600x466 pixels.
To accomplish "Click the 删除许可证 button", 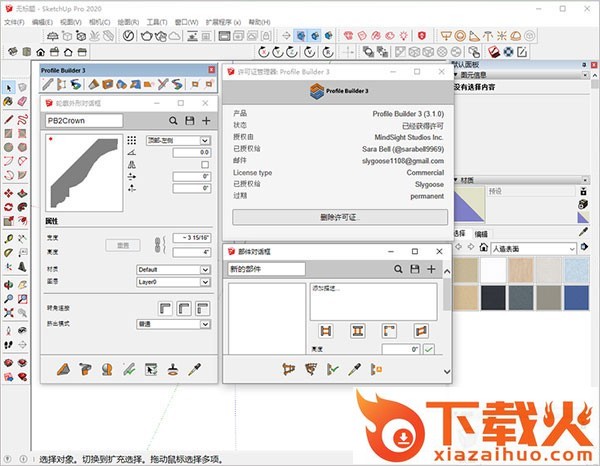I will tap(339, 217).
